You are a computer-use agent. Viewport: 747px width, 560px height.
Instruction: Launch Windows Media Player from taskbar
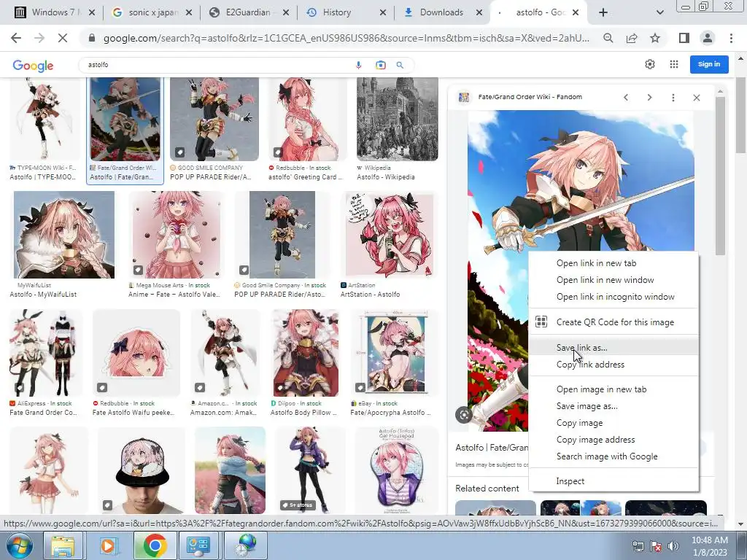pyautogui.click(x=108, y=545)
